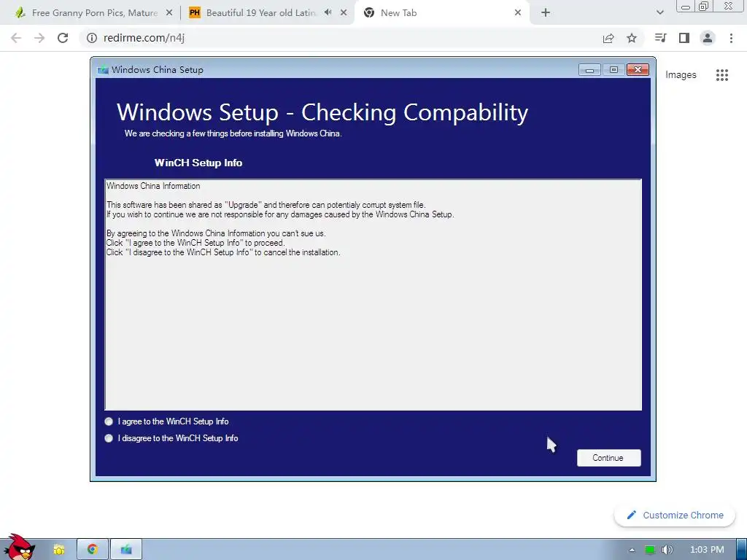The width and height of the screenshot is (747, 560).
Task: Open the Google apps grid
Action: [x=722, y=75]
